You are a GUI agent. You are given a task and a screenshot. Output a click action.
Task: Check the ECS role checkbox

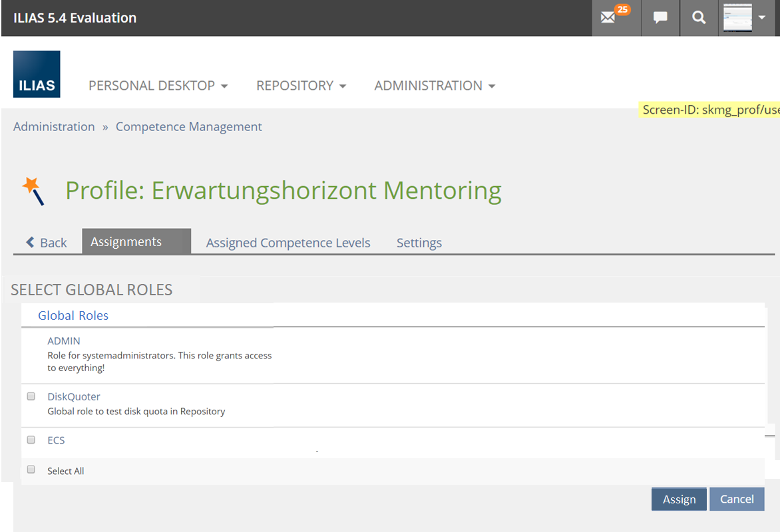[31, 440]
